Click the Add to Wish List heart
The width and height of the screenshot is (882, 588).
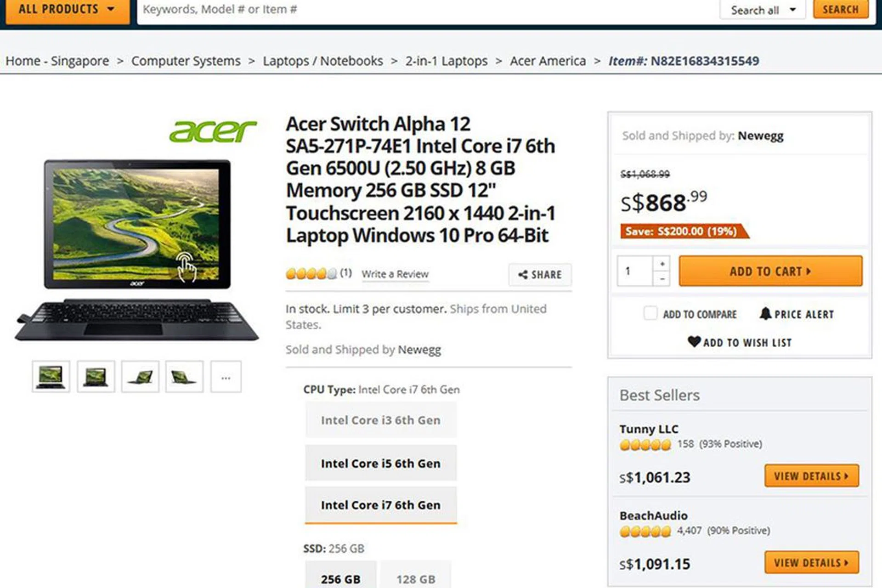694,342
